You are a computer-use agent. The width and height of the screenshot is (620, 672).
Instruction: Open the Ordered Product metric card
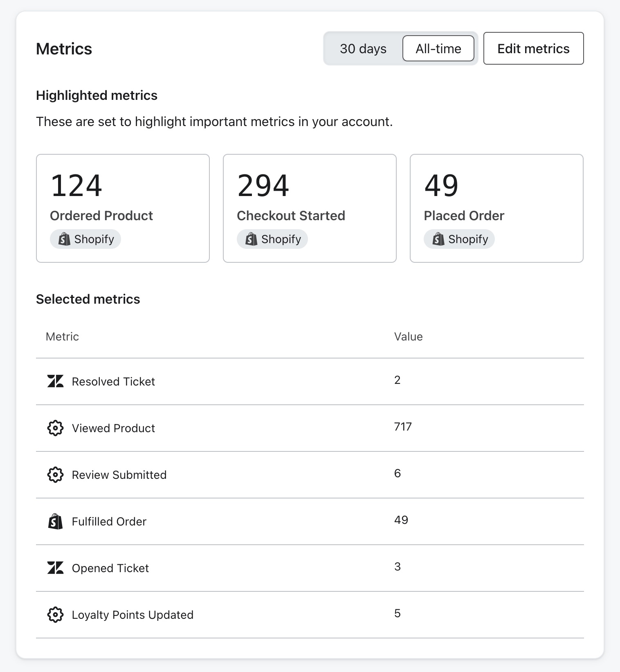pyautogui.click(x=123, y=208)
